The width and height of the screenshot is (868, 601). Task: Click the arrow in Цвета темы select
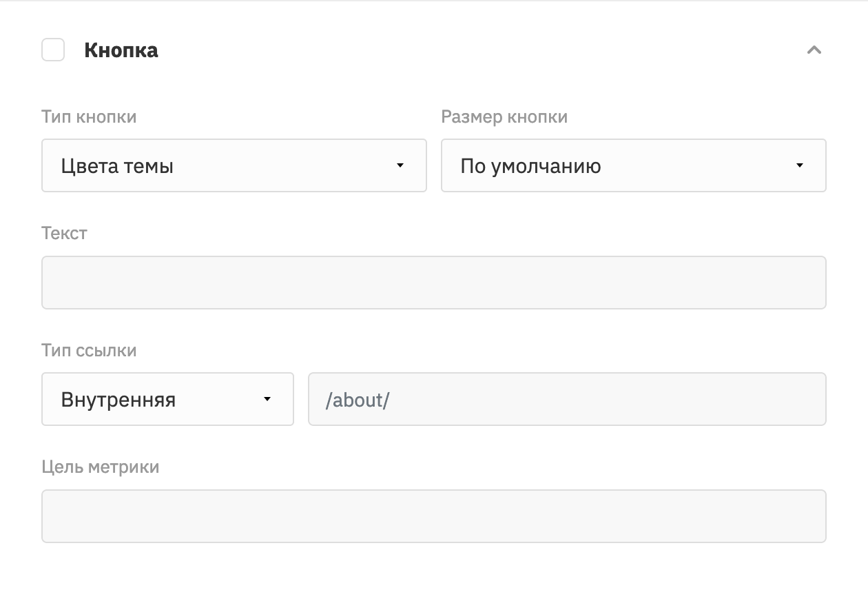coord(400,165)
